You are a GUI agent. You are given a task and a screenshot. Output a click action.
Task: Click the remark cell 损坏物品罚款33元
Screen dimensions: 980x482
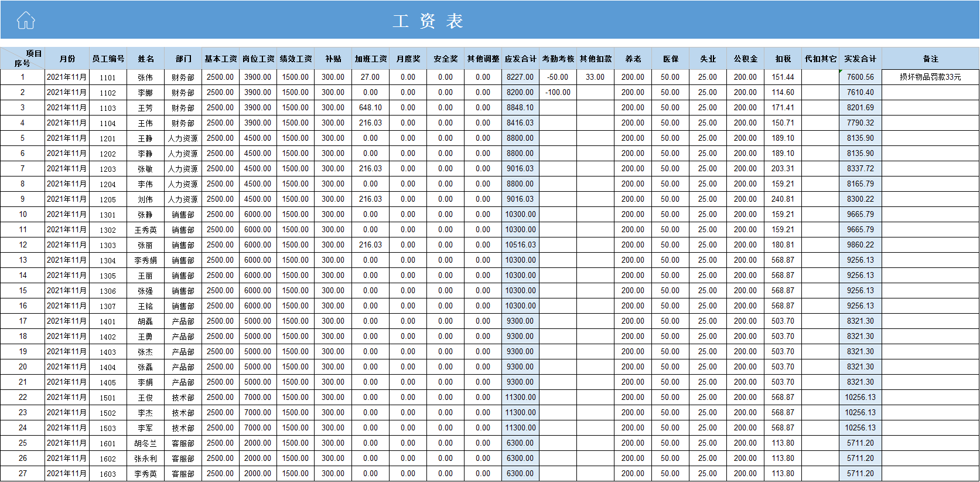coord(930,77)
